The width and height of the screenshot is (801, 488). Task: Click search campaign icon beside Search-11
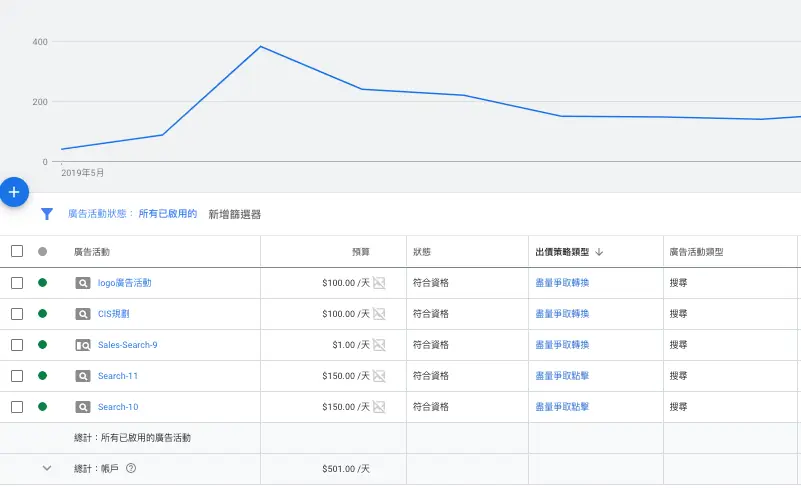coord(83,376)
